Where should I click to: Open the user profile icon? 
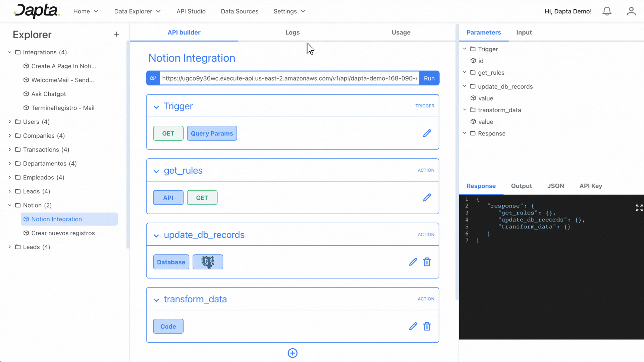631,11
